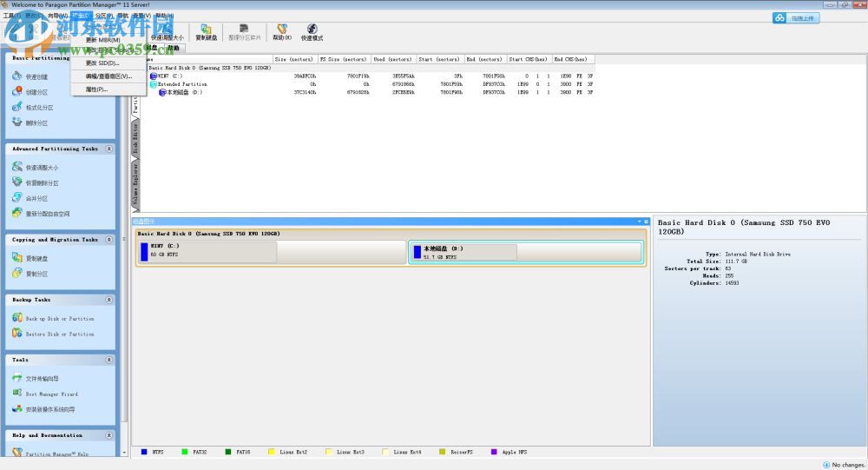Screen dimensions: 868x470
Task: Click the 整理分区碎片 defragment toolbar icon
Action: coord(244,33)
